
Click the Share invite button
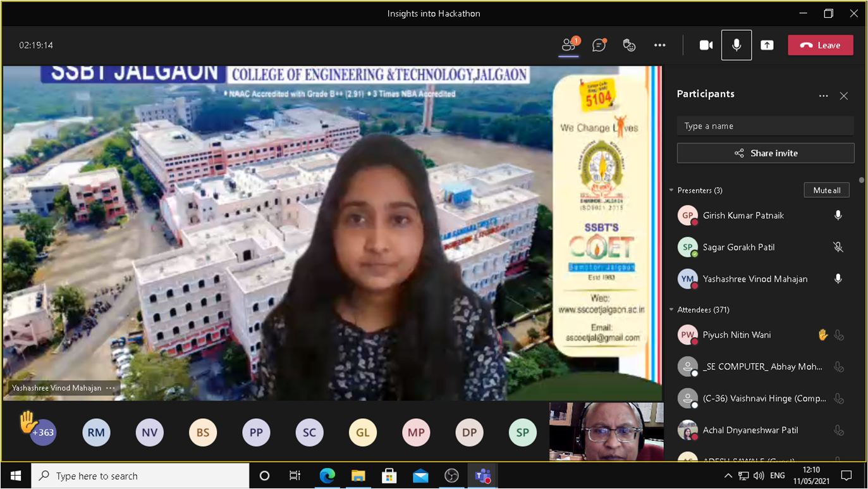(766, 153)
